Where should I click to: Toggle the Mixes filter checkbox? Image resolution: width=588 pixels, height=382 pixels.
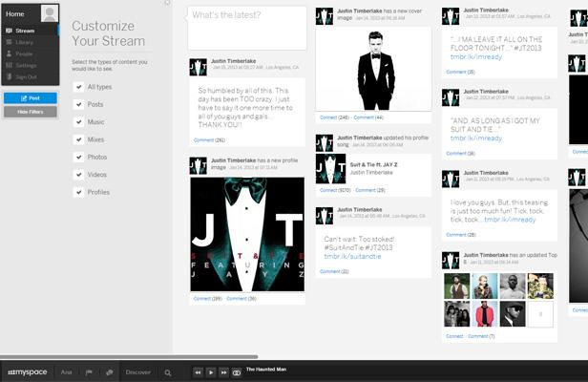point(78,139)
